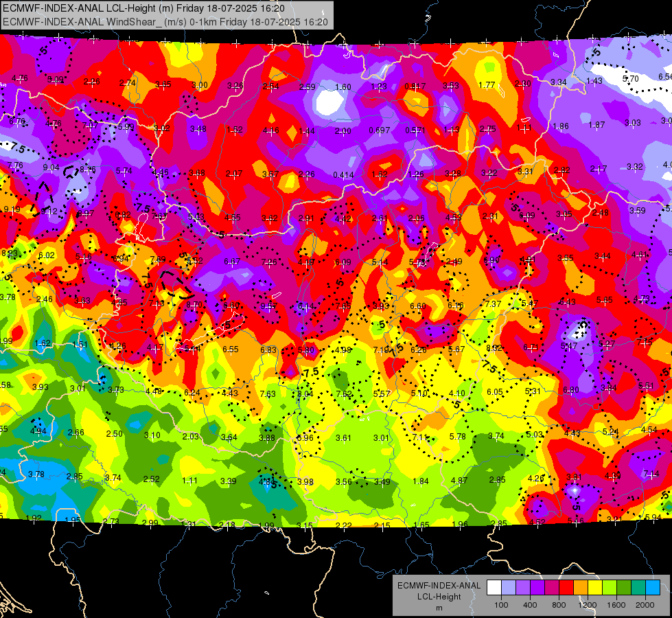Select the magenta legend color swatch

(552, 588)
